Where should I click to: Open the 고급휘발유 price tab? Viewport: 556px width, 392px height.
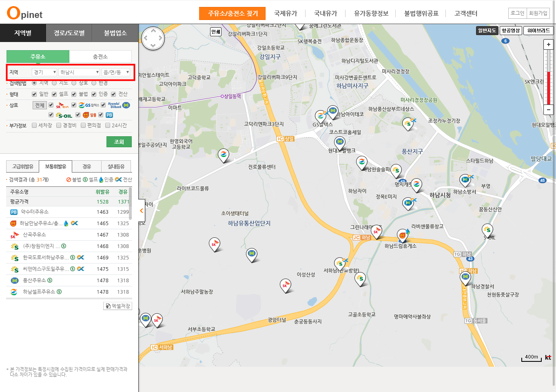click(x=23, y=166)
